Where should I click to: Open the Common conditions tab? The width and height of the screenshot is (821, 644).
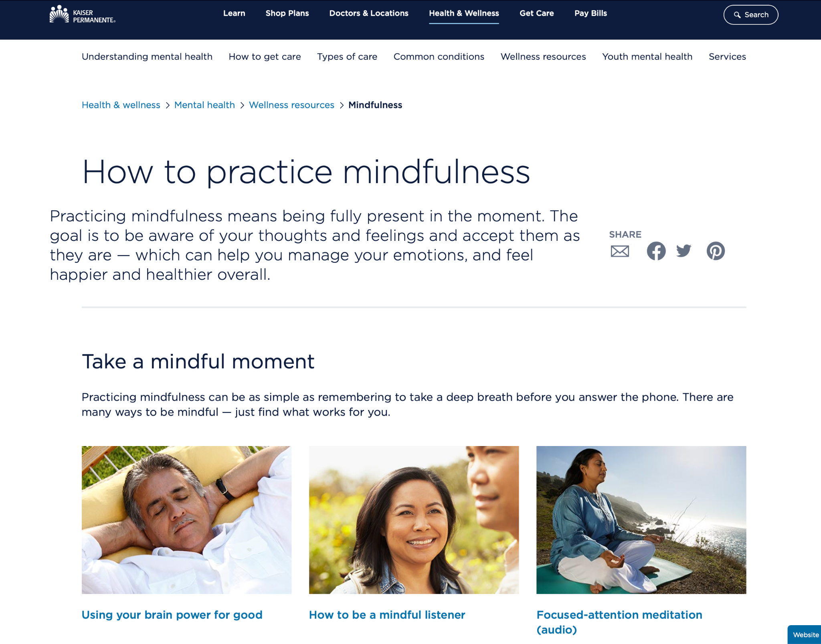439,57
